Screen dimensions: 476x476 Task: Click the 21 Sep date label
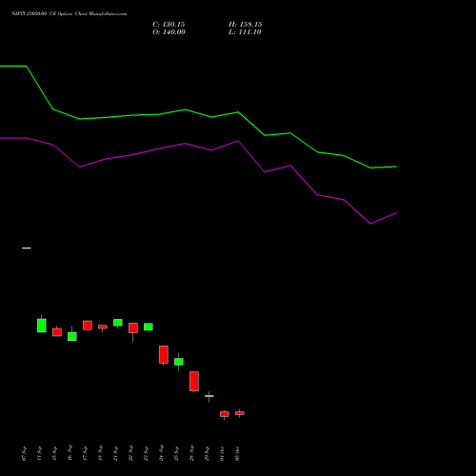116,453
